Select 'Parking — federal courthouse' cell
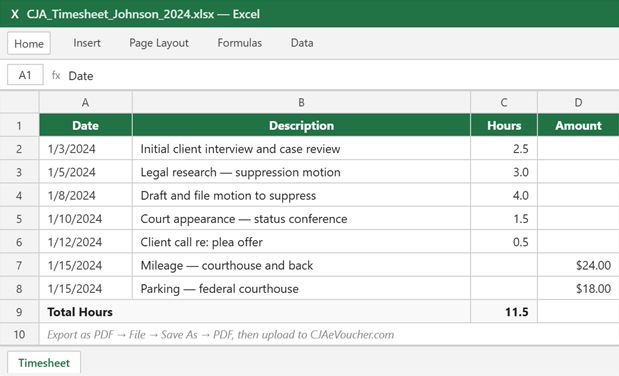 coord(301,288)
